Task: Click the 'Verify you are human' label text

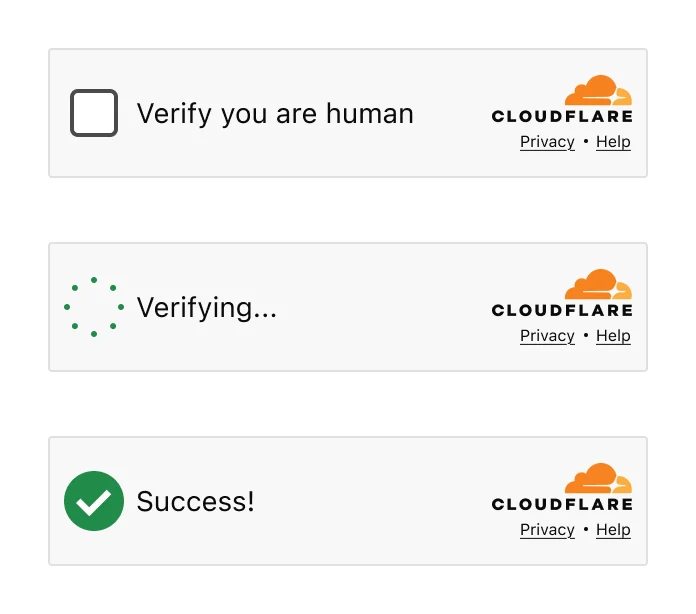Action: [275, 114]
